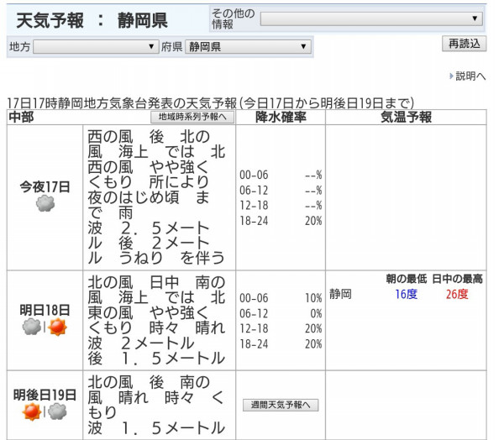
Task: Click tonight's cloudy weather icon
Action: (x=45, y=203)
